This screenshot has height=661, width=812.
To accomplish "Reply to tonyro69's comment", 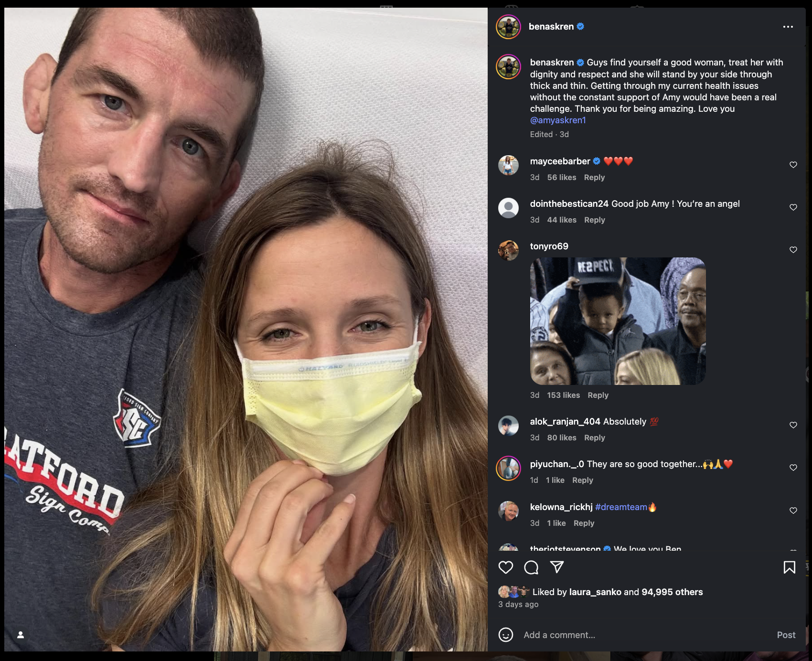I will (598, 395).
